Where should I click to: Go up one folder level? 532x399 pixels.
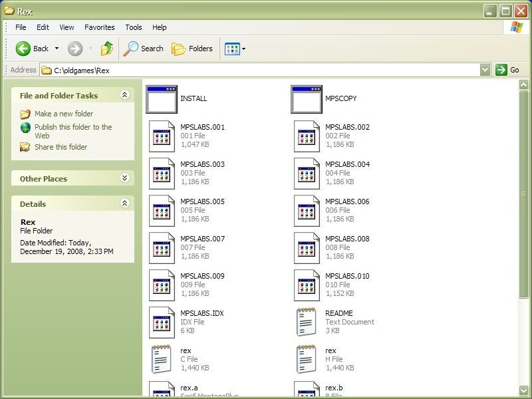tap(107, 49)
